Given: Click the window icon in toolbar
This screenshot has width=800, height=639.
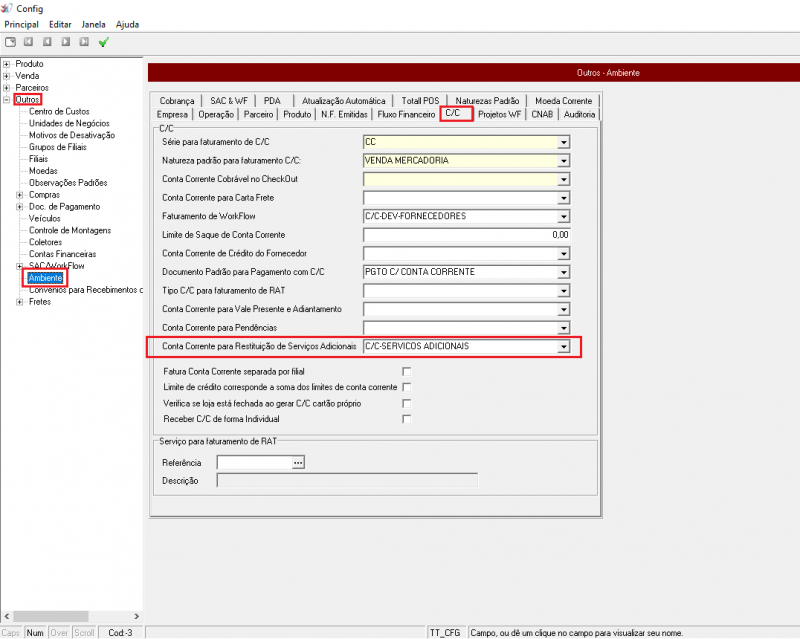Looking at the screenshot, I should [10, 42].
